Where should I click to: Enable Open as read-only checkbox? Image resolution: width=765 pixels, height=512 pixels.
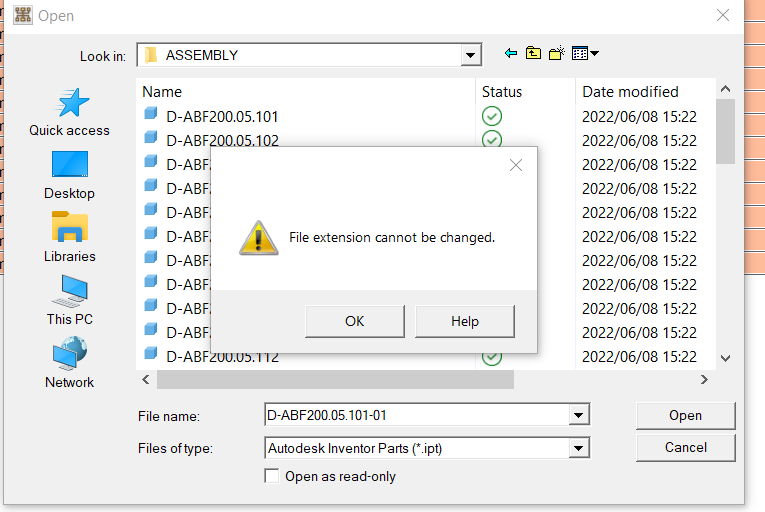coord(272,476)
